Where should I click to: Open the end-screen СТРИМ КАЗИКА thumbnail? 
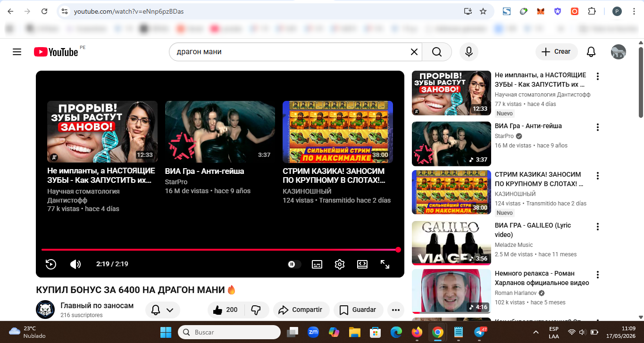tap(338, 132)
